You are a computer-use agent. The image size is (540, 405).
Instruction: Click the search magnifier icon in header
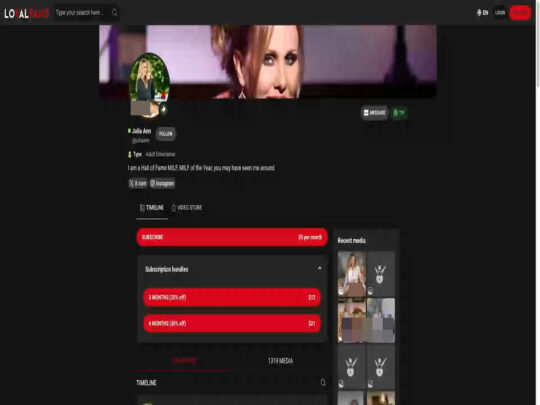point(115,13)
